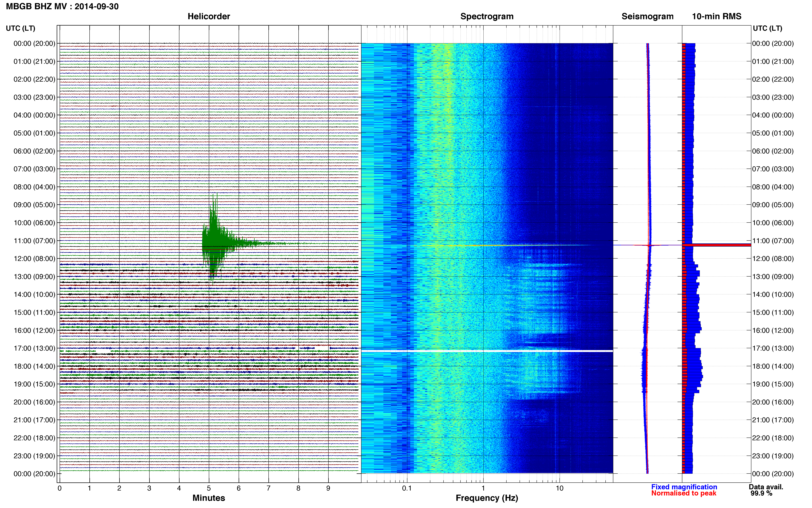Click the 'Fixed magnification' legend text
The height and width of the screenshot is (508, 812).
(x=684, y=487)
